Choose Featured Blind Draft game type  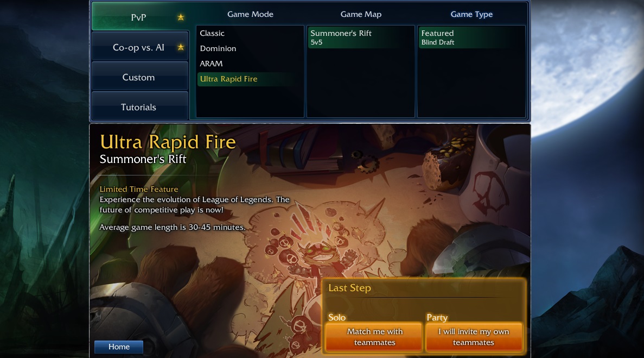coord(471,37)
